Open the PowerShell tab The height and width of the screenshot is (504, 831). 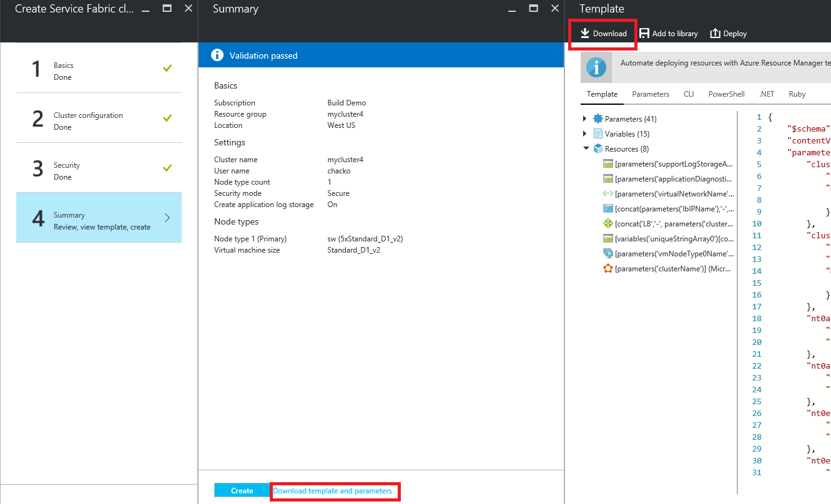pyautogui.click(x=726, y=94)
